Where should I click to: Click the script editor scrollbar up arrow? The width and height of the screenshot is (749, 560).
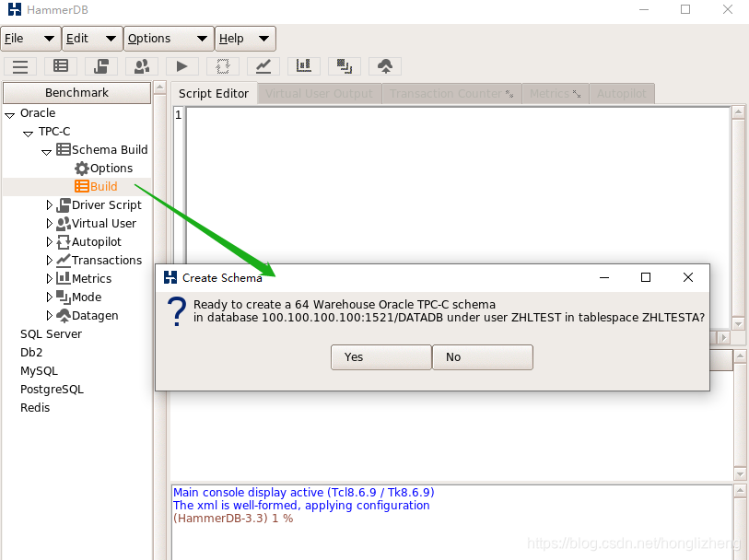click(738, 112)
